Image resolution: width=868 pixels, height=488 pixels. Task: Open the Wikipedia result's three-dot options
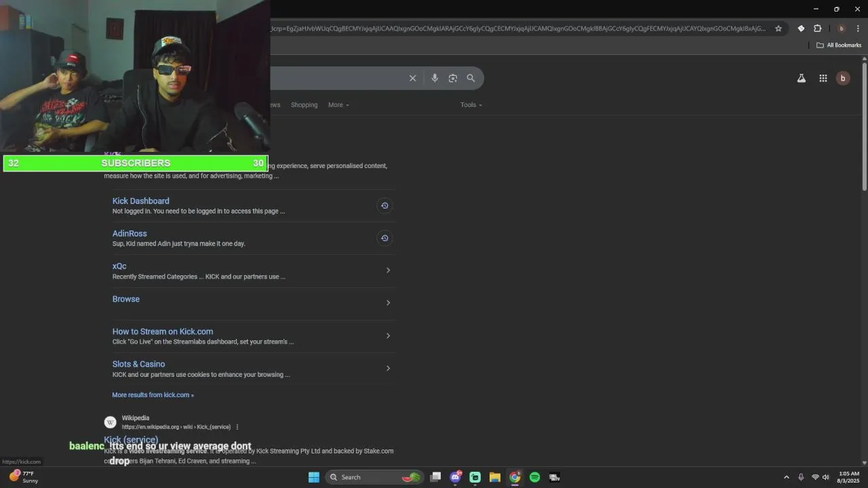237,427
